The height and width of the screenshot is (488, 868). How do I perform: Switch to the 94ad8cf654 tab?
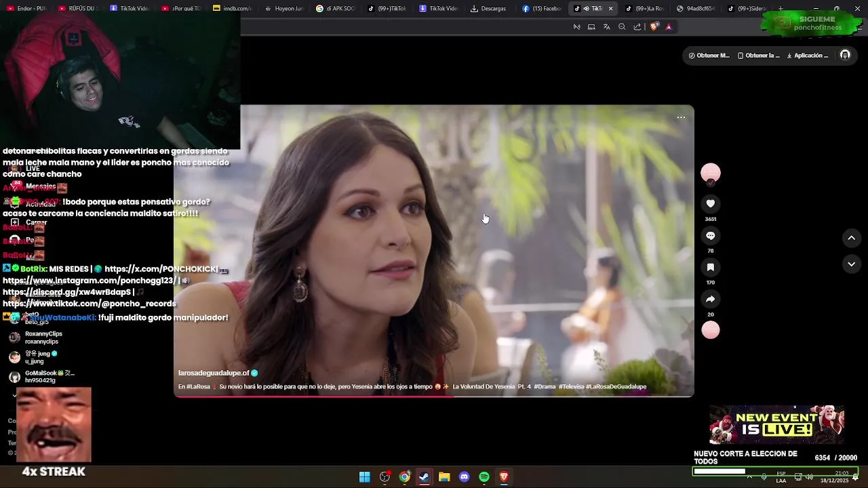696,9
